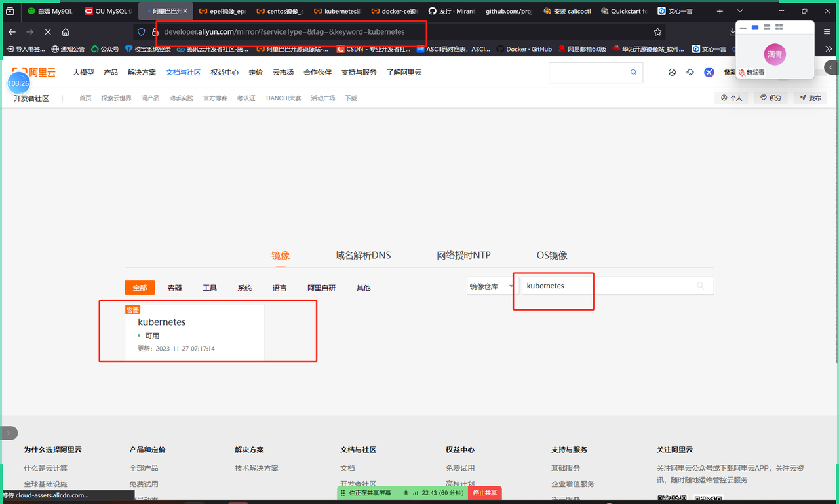Open 动手实践 community link
This screenshot has width=839, height=504.
(181, 98)
